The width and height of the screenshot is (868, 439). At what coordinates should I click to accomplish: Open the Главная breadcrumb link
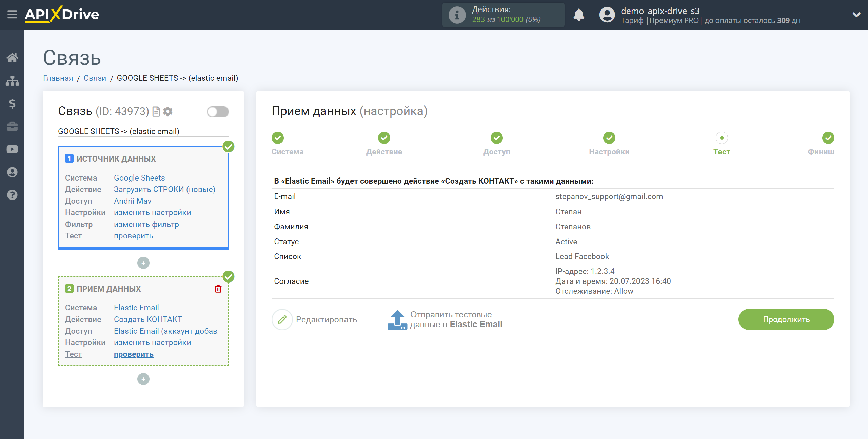point(58,78)
